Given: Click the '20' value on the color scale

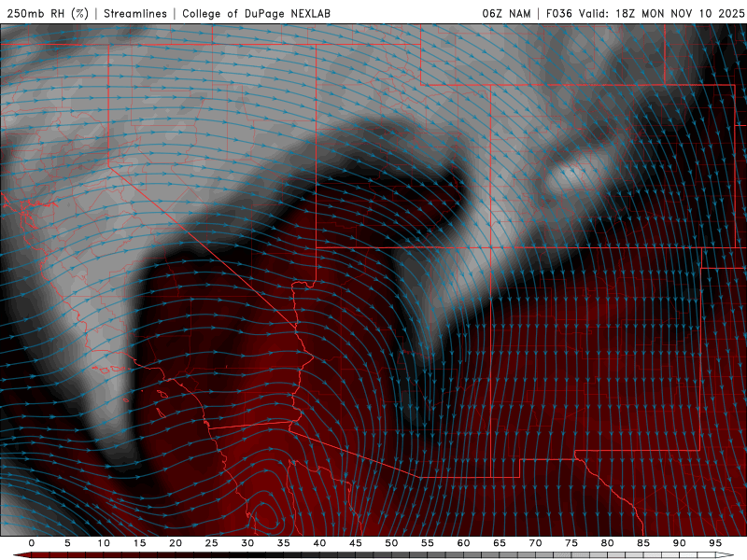Looking at the screenshot, I should tap(176, 543).
